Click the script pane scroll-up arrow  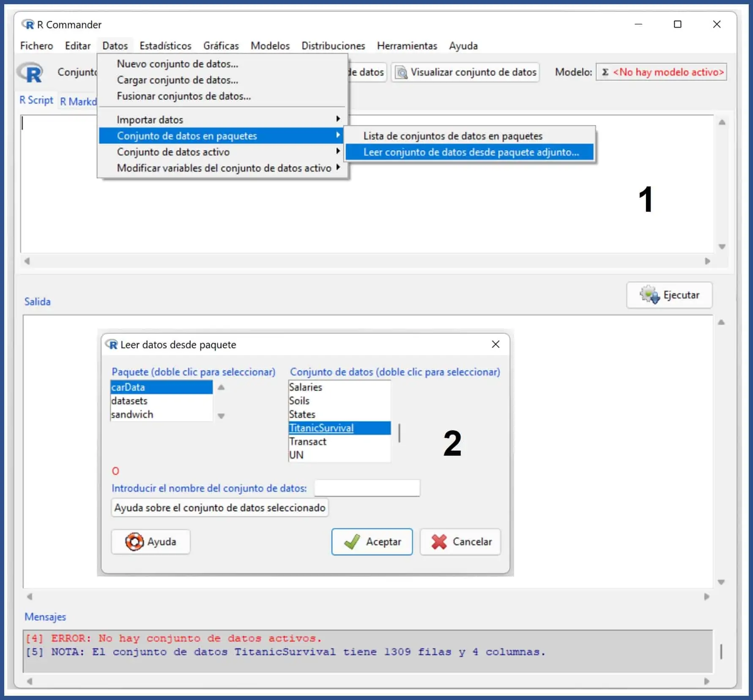722,123
